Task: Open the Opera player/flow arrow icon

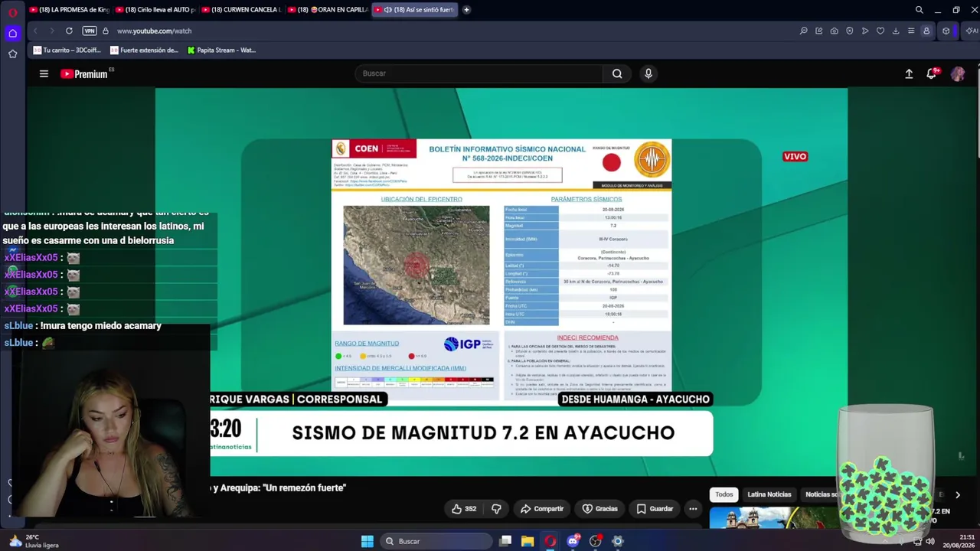Action: 864,31
